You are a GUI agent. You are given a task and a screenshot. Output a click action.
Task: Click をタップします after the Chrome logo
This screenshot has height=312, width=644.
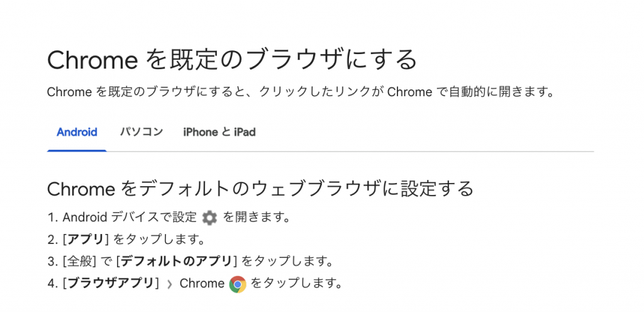tap(296, 283)
